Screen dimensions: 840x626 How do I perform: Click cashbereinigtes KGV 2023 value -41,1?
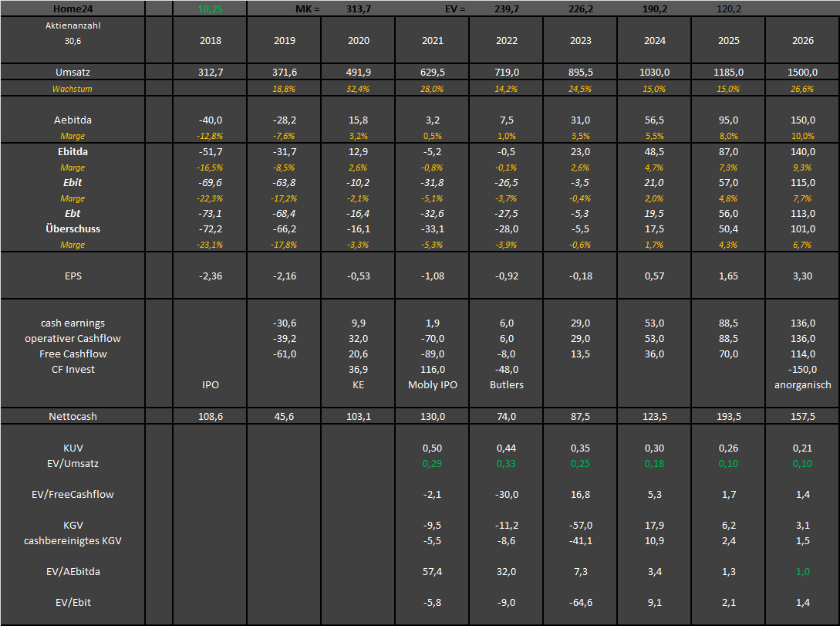pos(580,541)
